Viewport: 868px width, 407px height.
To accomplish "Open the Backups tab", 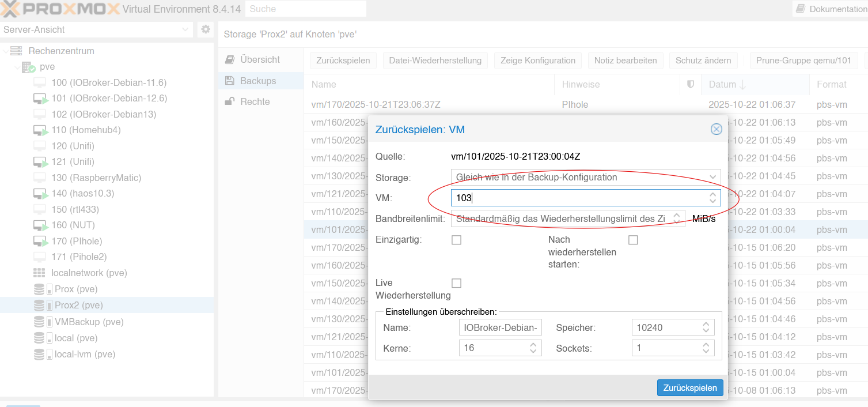I will coord(260,81).
